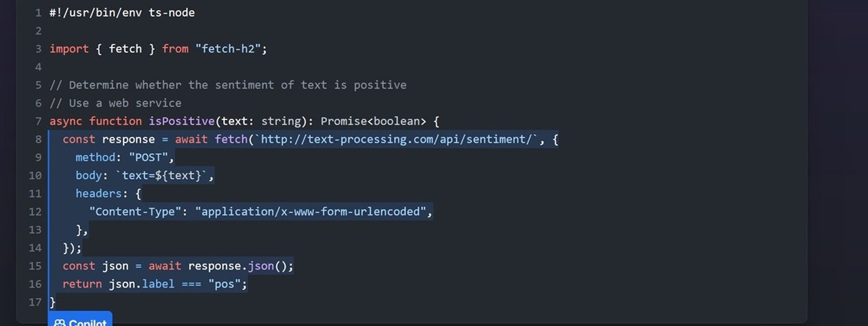868x326 pixels.
Task: Click the import keyword on line 3
Action: coord(69,49)
